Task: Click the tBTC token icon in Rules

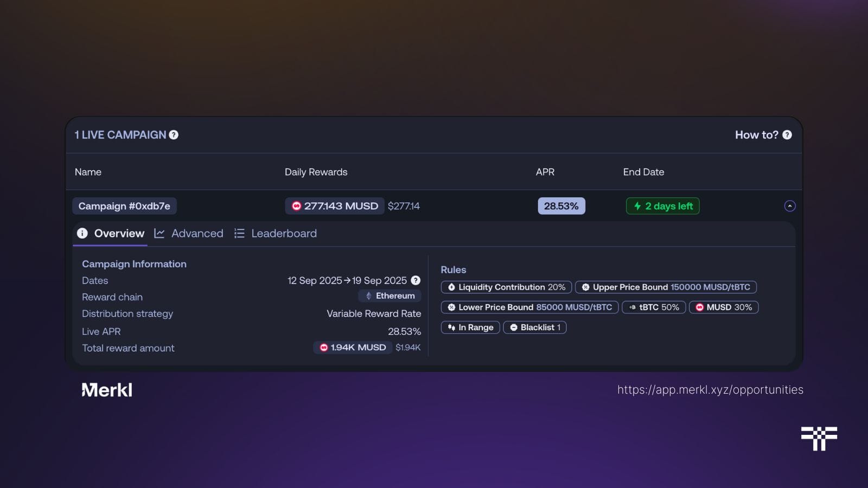Action: [x=633, y=307]
